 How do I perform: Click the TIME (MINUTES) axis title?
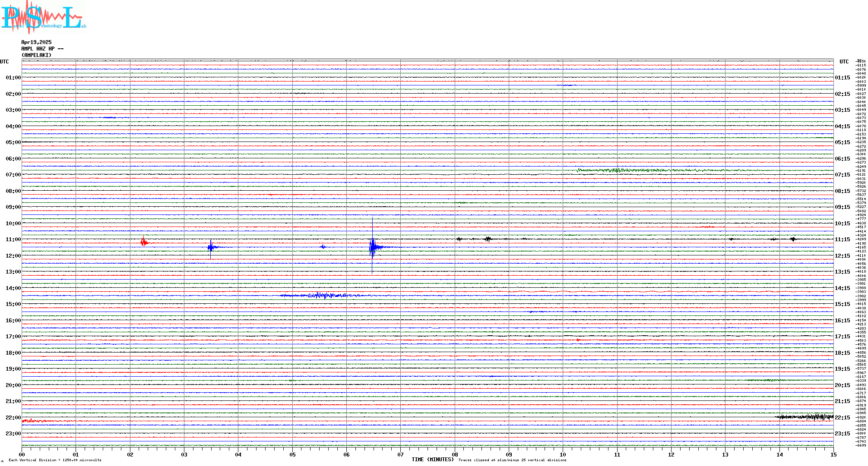pyautogui.click(x=432, y=460)
